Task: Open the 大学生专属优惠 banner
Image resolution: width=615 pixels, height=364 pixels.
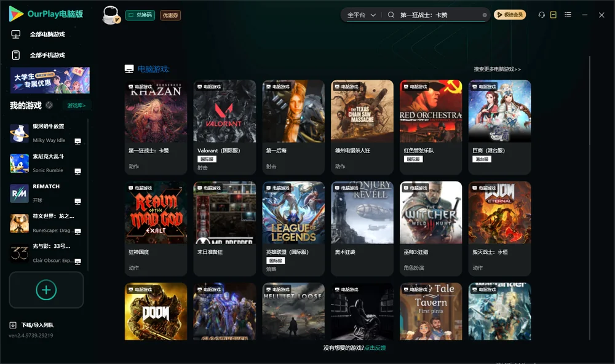Action: tap(50, 80)
